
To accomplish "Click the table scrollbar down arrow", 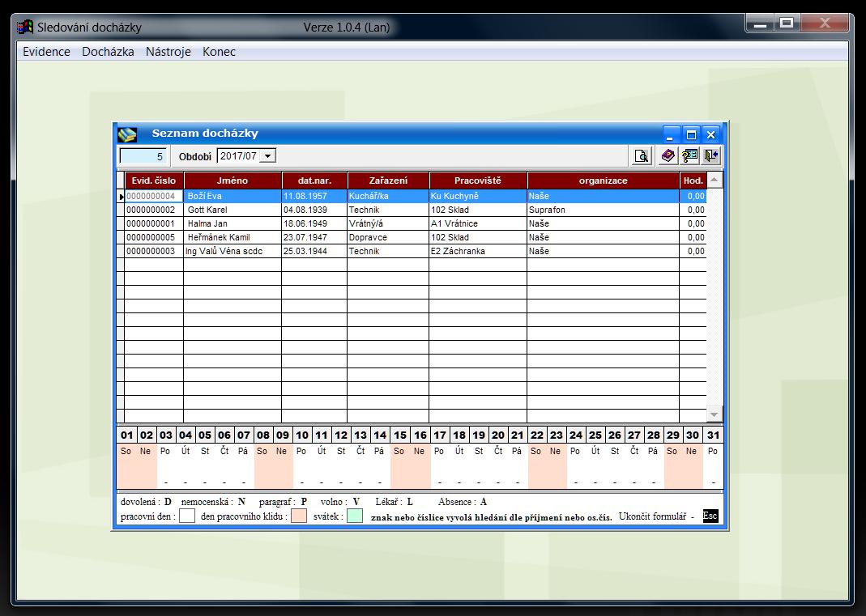I will [714, 414].
